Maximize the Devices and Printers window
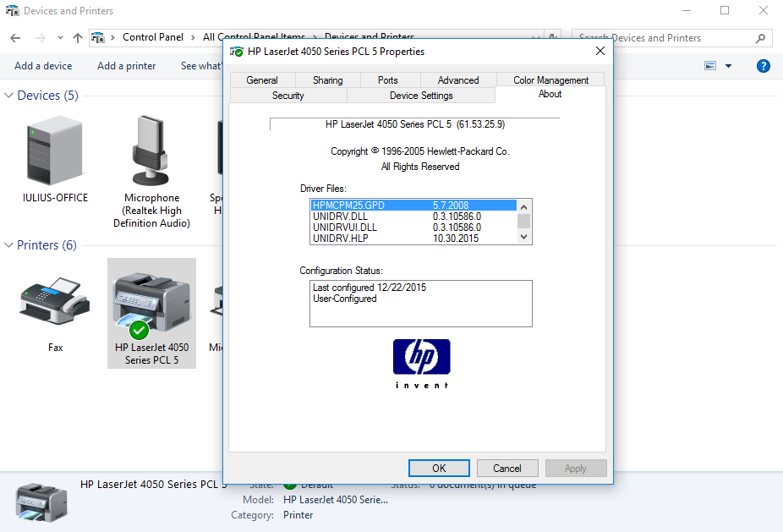783x532 pixels. [725, 10]
